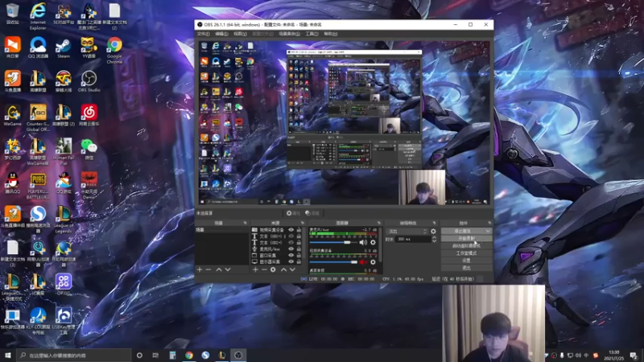Open OP.GG desktop shortcut
The image size is (644, 362).
pos(64,285)
